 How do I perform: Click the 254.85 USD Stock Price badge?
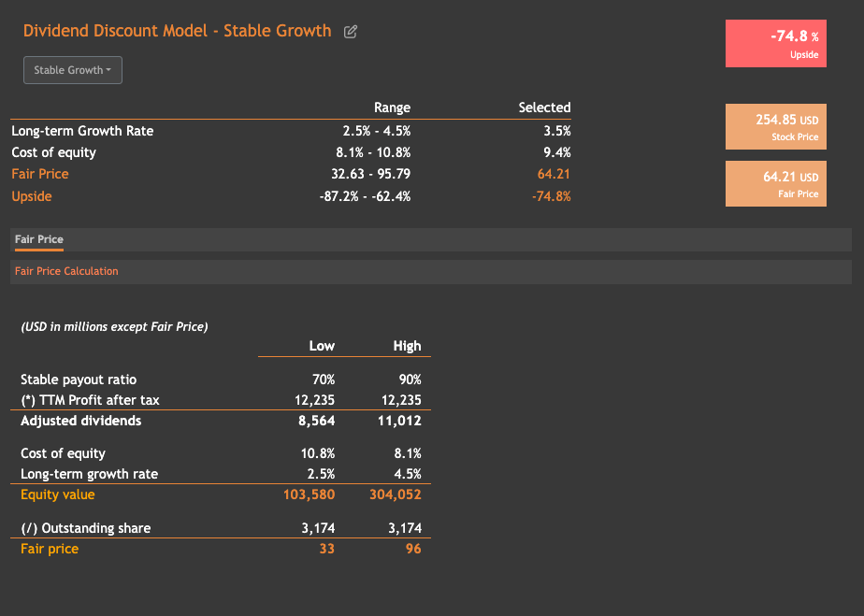pos(775,126)
